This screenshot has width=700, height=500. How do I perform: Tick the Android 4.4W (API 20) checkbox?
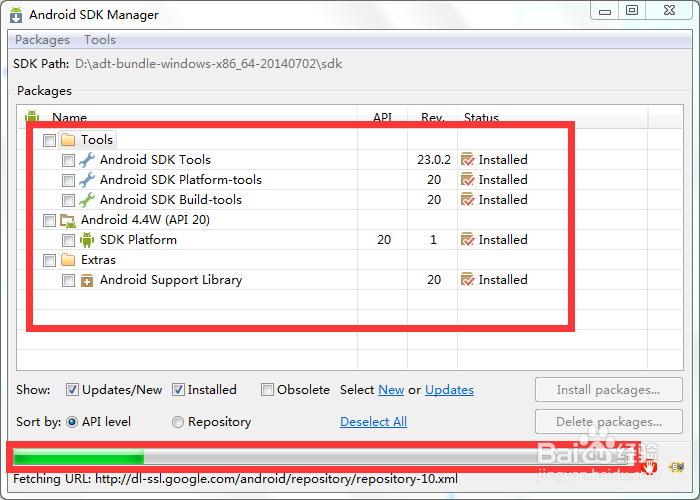[x=49, y=221]
